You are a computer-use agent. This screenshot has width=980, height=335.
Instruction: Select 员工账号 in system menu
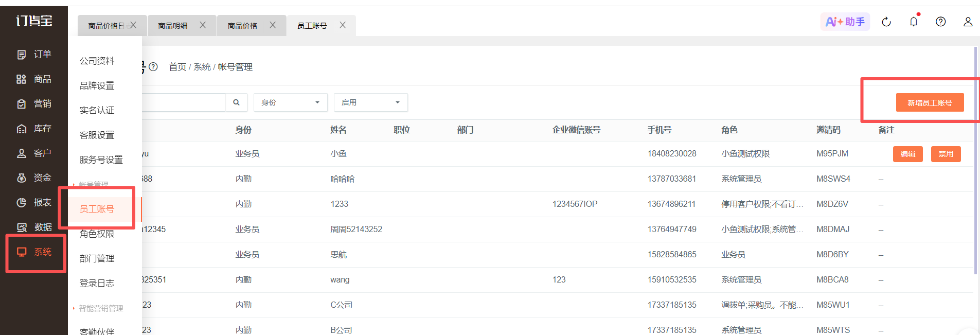[97, 209]
